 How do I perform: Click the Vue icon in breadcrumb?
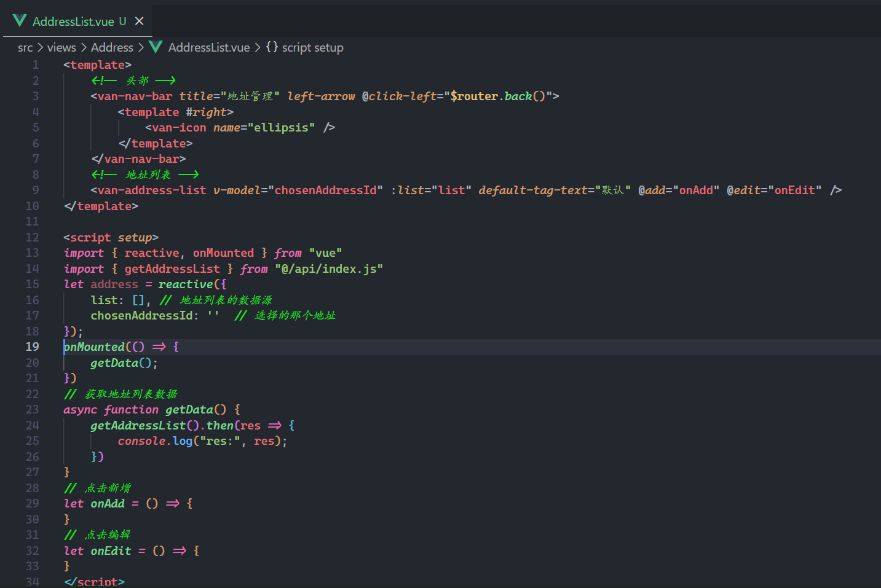(x=156, y=47)
